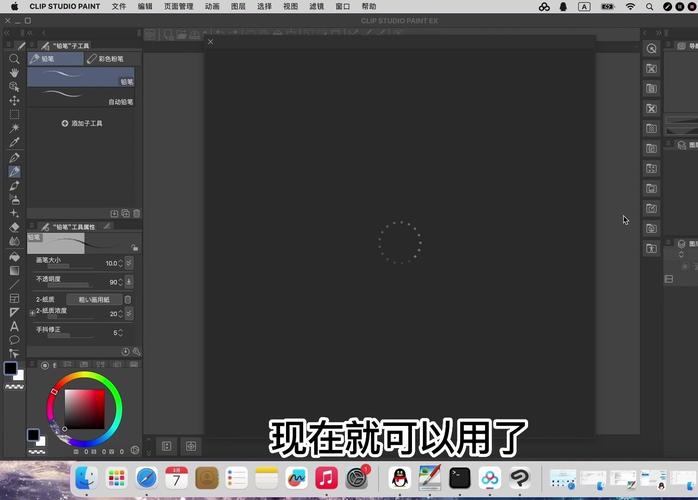Viewport: 698px width, 500px height.
Task: Remove paper texture with trash button
Action: [x=128, y=300]
